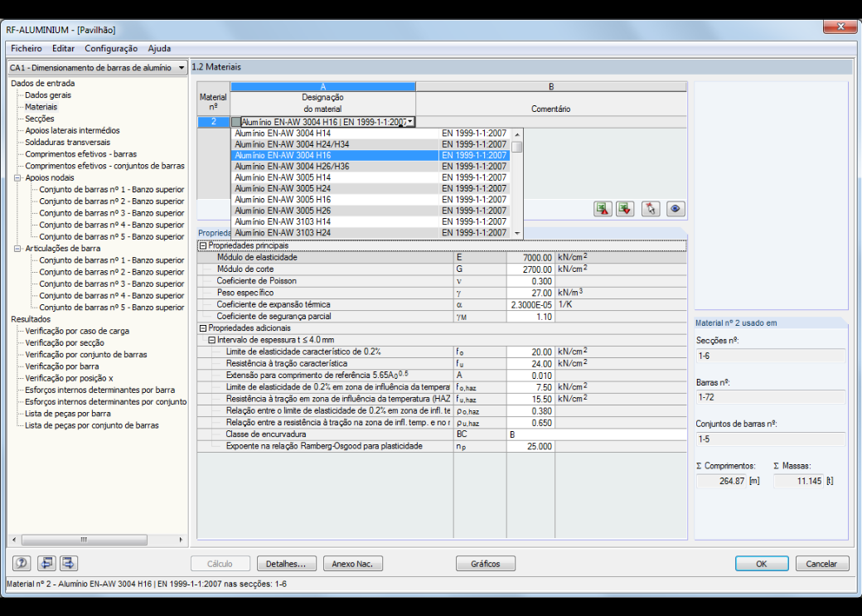Viewport: 862px width, 616px height.
Task: Open Verificação por posição x results
Action: [70, 378]
